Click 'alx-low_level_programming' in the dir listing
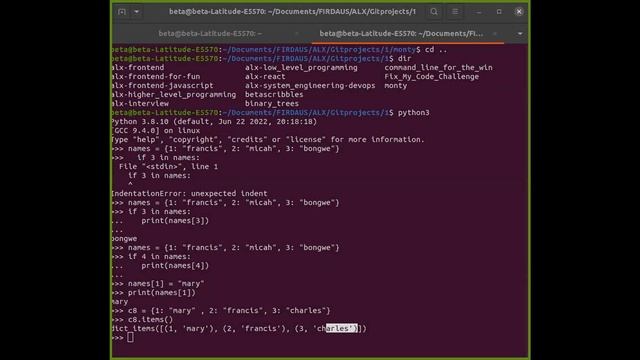This screenshot has height=360, width=640. (301, 68)
